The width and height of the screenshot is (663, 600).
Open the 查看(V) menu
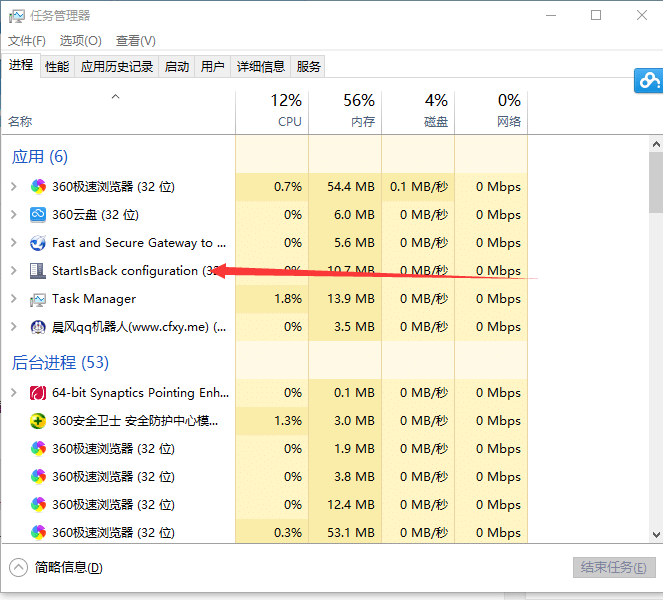point(136,41)
